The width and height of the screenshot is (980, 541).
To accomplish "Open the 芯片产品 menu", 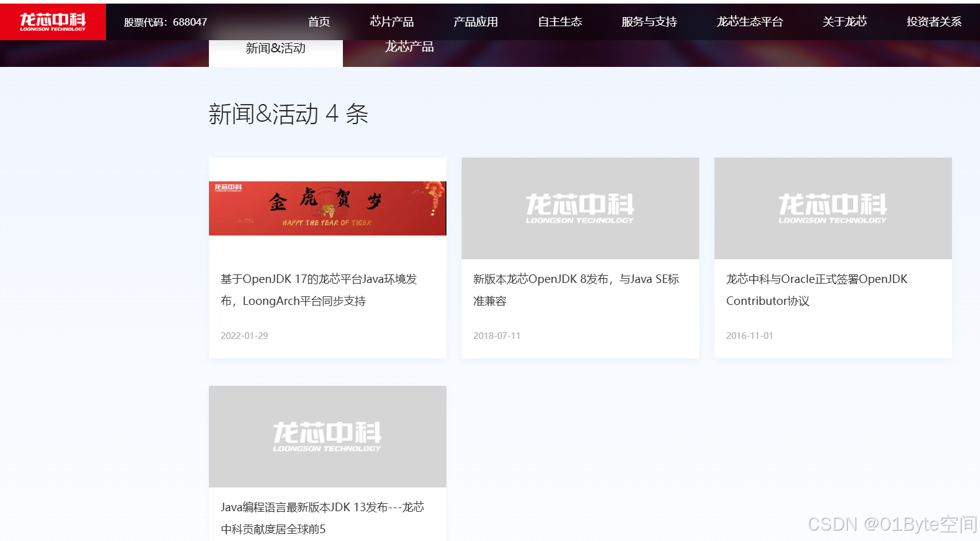I will [x=392, y=22].
